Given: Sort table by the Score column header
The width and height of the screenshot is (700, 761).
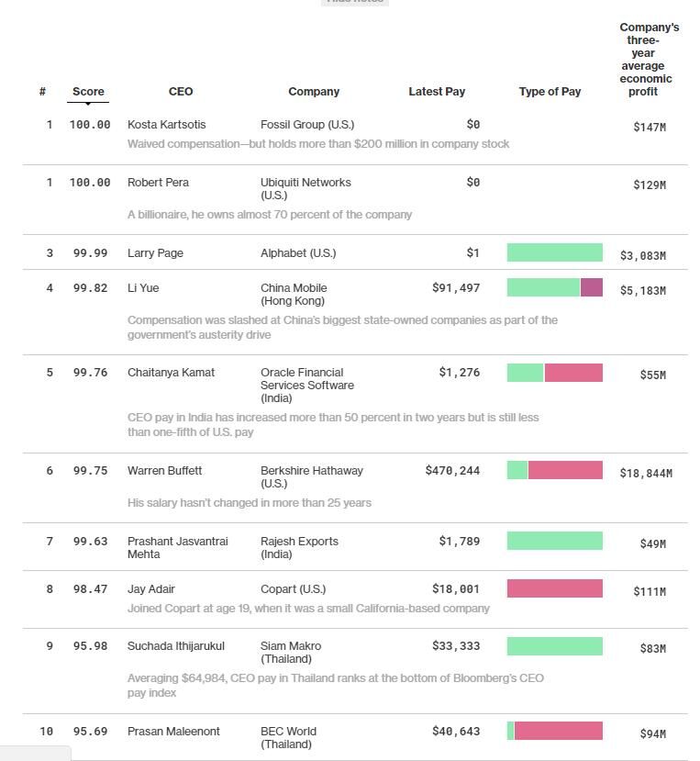Looking at the screenshot, I should tap(88, 92).
